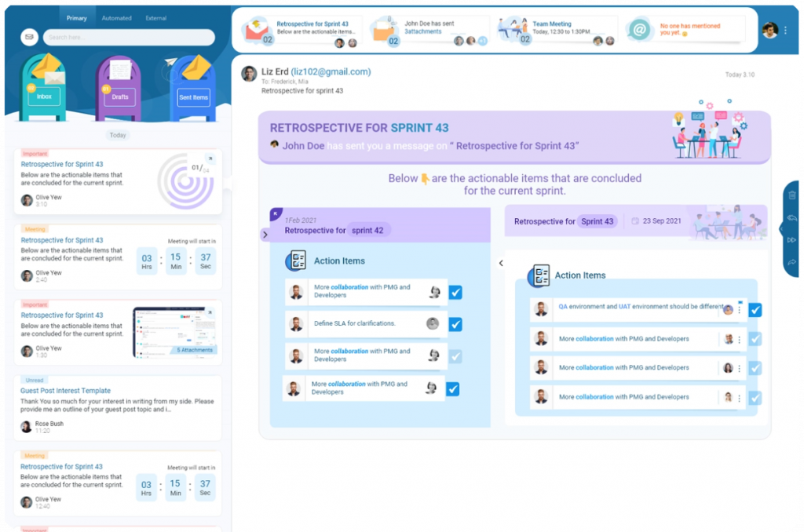Click Liz Erd's sender avatar
This screenshot has height=532, width=804.
pyautogui.click(x=249, y=74)
